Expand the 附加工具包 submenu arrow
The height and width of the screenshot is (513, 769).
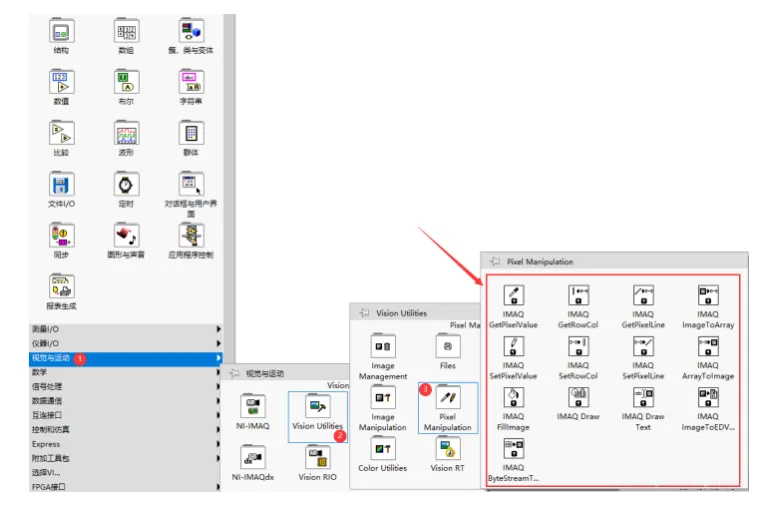(219, 458)
